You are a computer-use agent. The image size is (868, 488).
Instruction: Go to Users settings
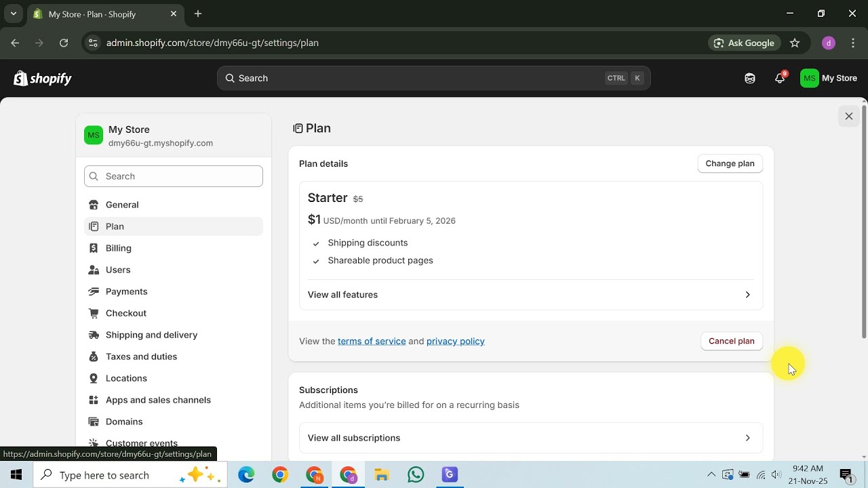click(174, 270)
